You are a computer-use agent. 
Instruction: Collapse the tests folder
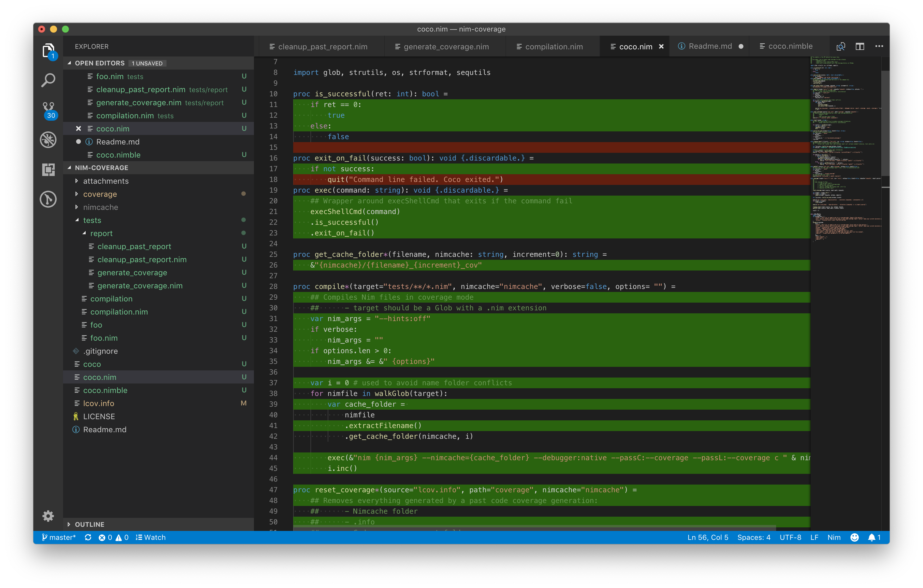pos(92,220)
